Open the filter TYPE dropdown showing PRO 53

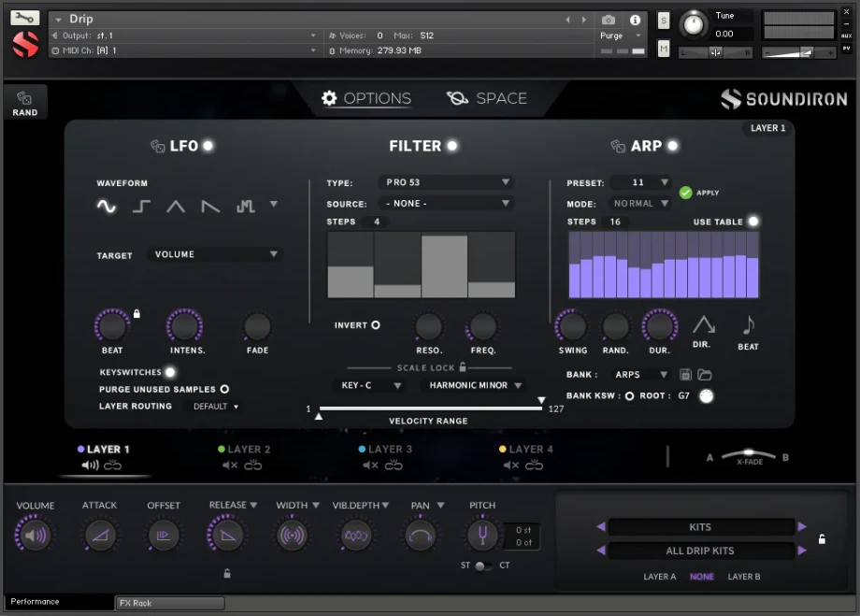(x=445, y=182)
